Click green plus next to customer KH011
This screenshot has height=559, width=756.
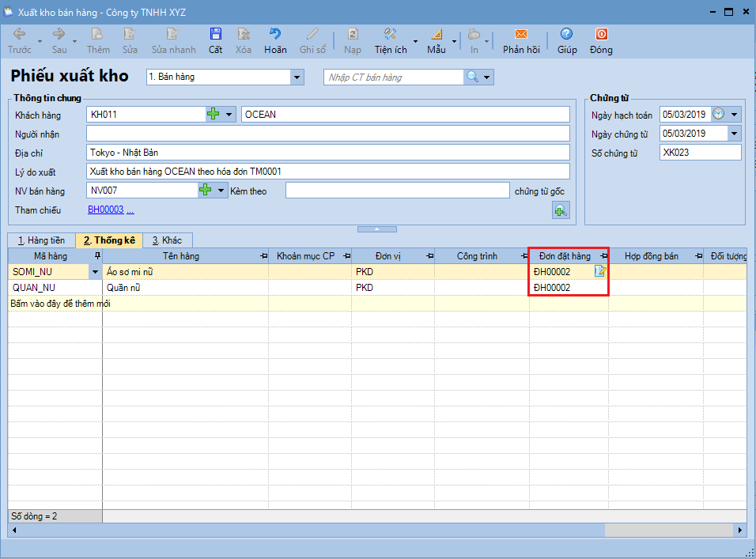pyautogui.click(x=214, y=115)
